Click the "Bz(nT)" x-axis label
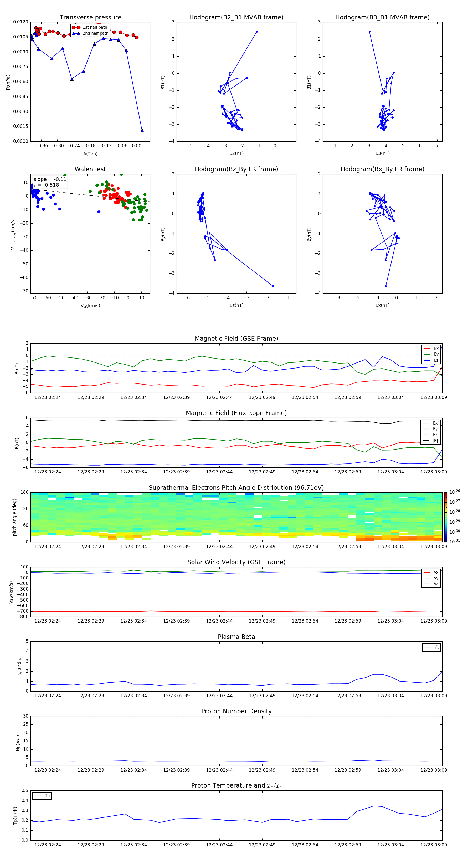Viewport: 473px width, 868px height. click(236, 305)
